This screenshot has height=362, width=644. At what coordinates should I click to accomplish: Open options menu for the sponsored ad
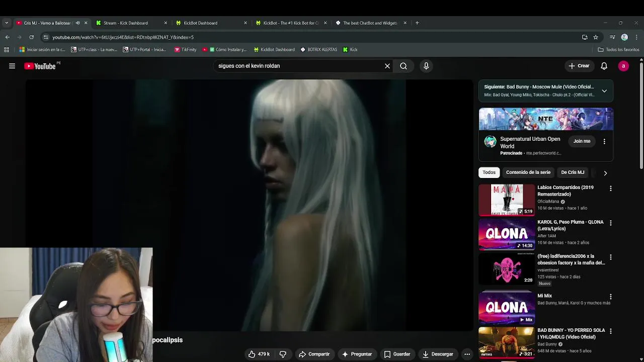(x=604, y=141)
